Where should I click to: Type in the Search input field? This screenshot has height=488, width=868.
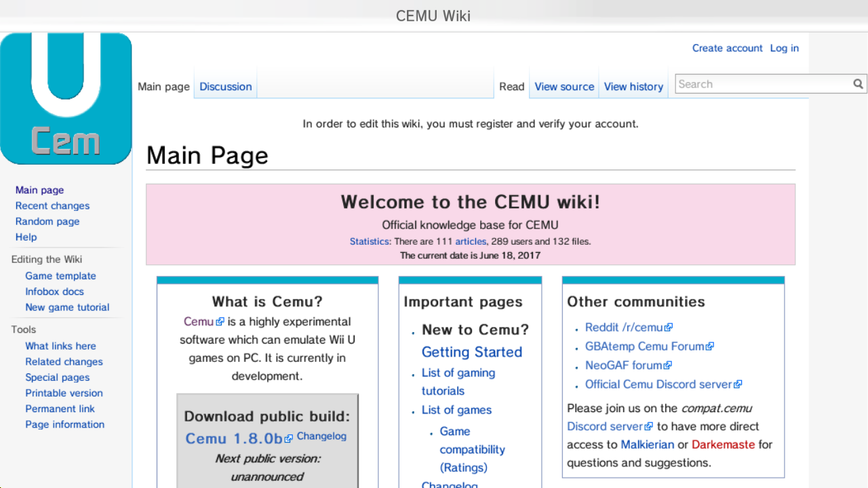click(763, 84)
